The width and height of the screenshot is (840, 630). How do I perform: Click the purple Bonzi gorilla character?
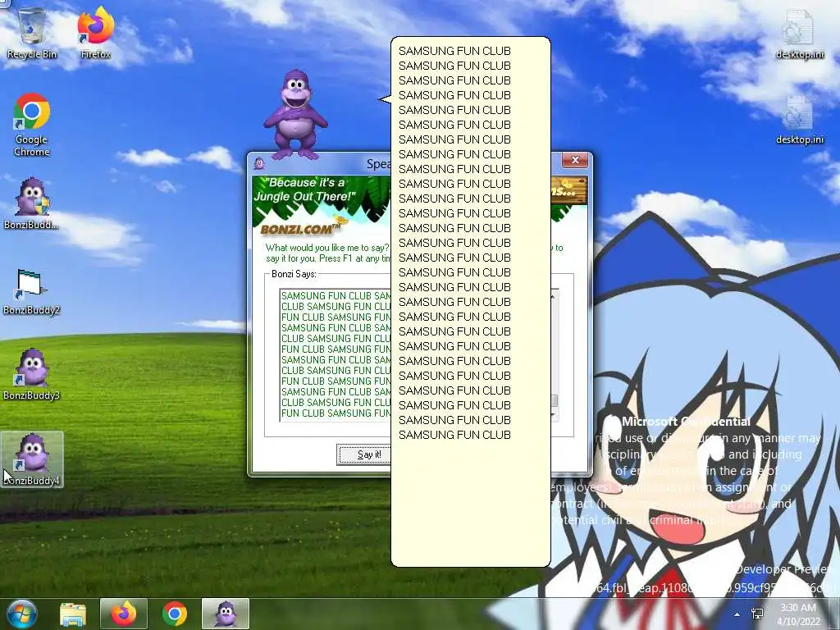(295, 115)
